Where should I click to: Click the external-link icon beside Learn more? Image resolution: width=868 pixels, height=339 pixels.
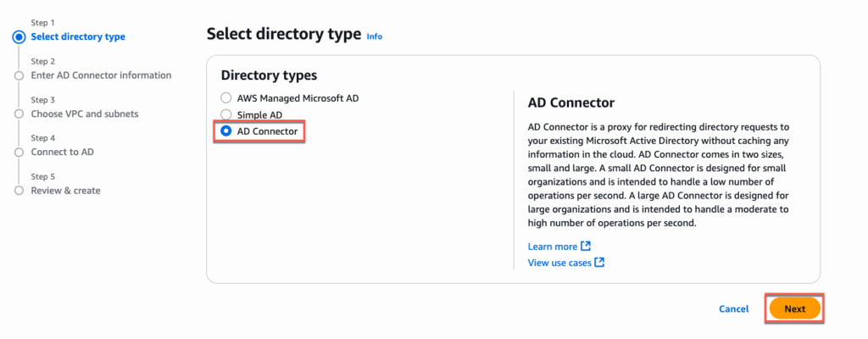[x=586, y=247]
